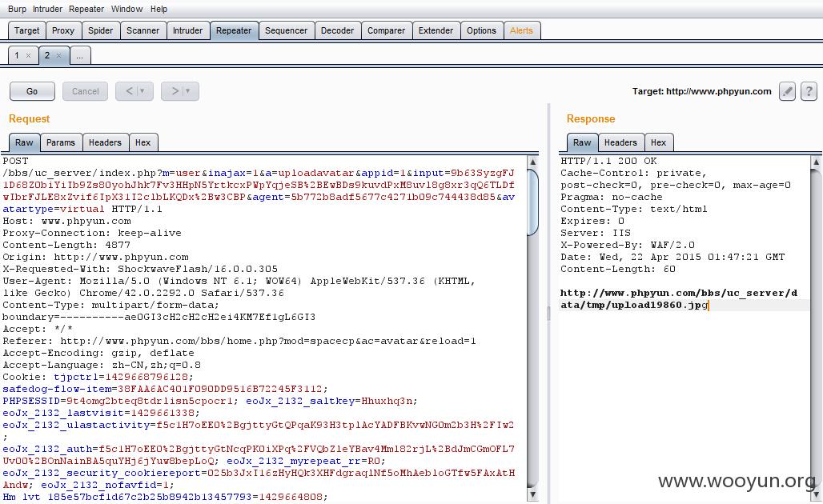Switch to the Spider tab
This screenshot has width=823, height=504.
[100, 30]
